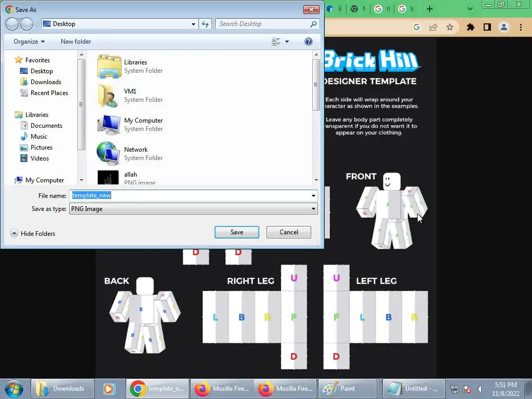Click Chrome's Google icon in address bar
Viewport: 532px width, 399px height.
click(417, 27)
